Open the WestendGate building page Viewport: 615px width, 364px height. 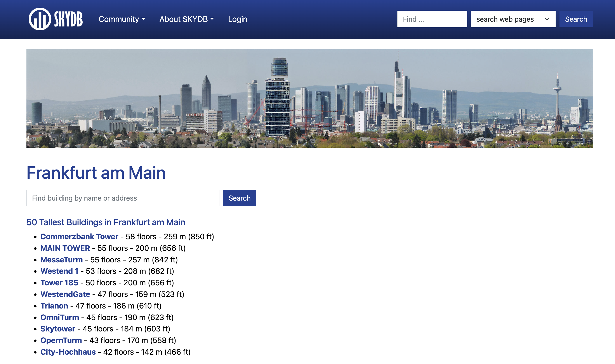coord(65,294)
